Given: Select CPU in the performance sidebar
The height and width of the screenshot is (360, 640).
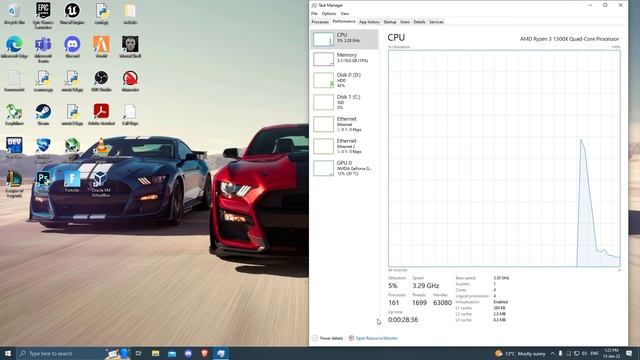Looking at the screenshot, I should pos(344,39).
